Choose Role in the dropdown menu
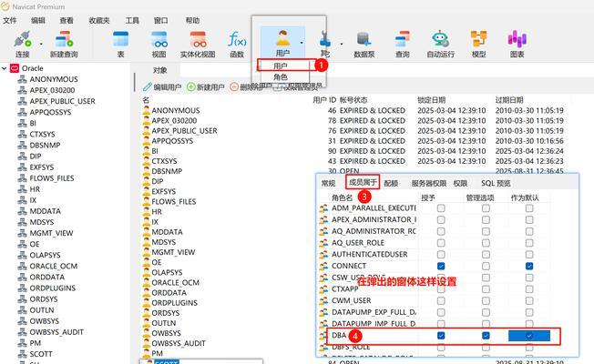 point(281,77)
